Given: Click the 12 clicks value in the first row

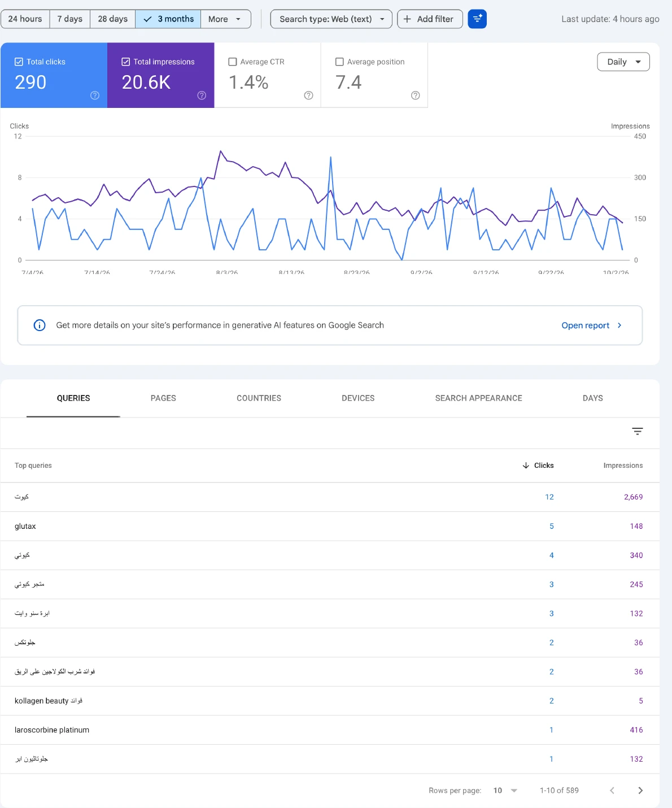Looking at the screenshot, I should 549,497.
